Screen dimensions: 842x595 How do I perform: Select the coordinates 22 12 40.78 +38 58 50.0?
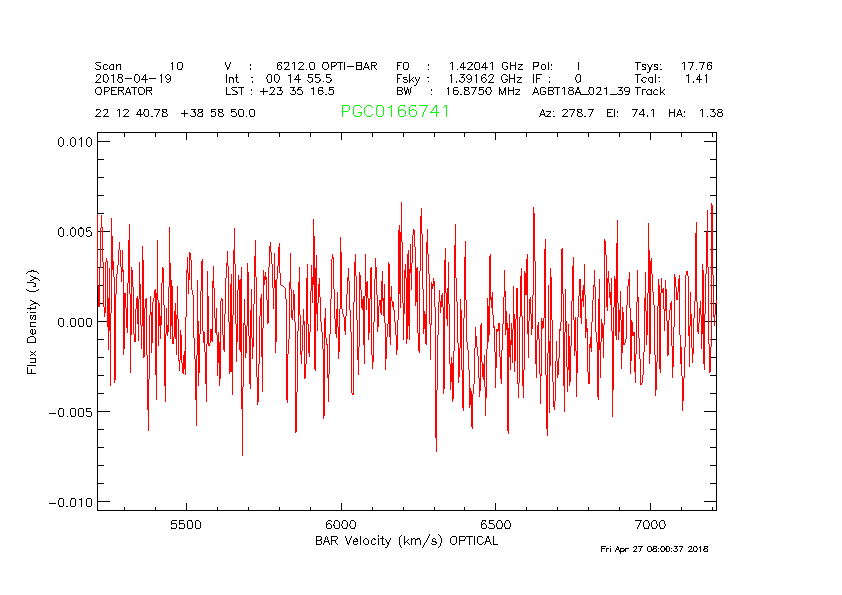click(x=175, y=113)
